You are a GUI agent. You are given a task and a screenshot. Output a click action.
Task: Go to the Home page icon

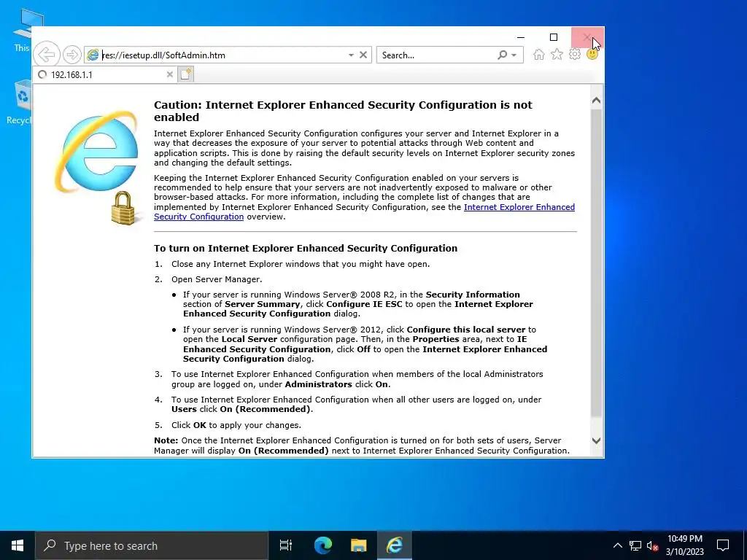[x=539, y=54]
